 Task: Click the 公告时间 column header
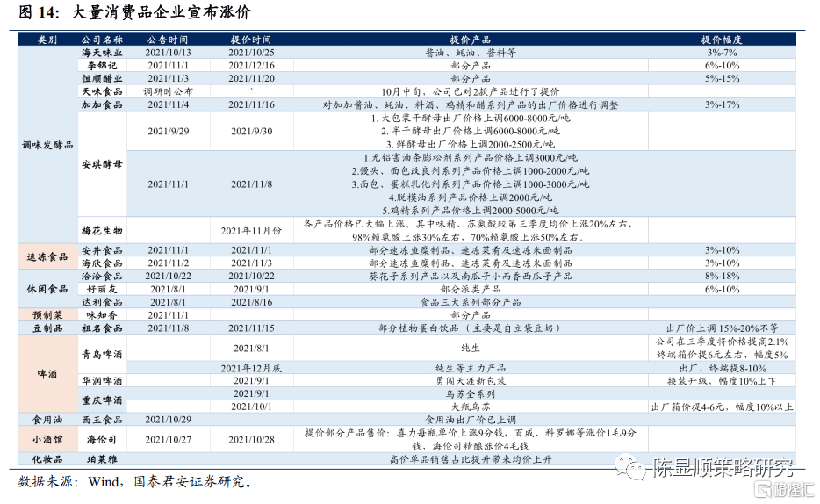coord(169,40)
